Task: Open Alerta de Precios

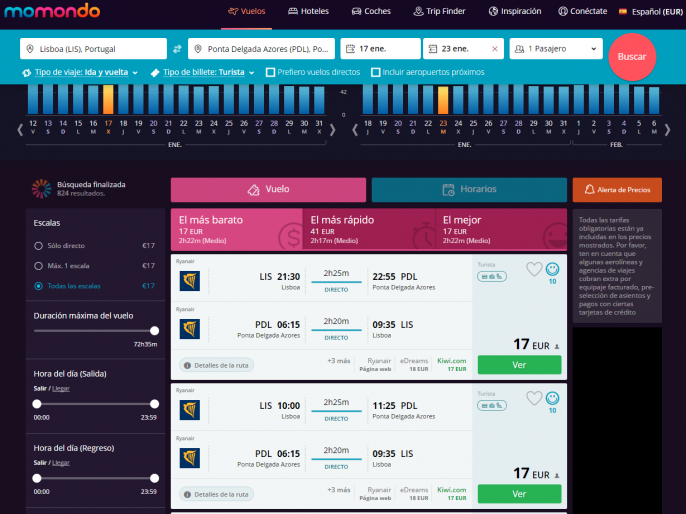Action: pos(617,189)
